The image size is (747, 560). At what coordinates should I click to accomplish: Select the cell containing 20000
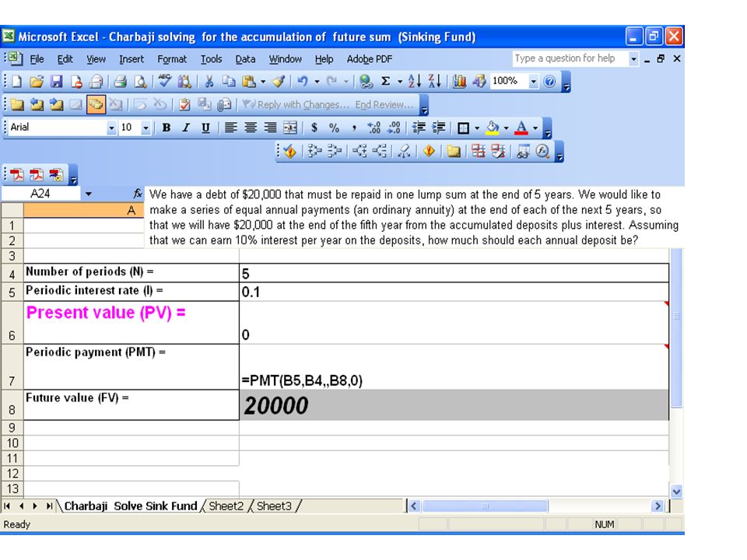454,404
